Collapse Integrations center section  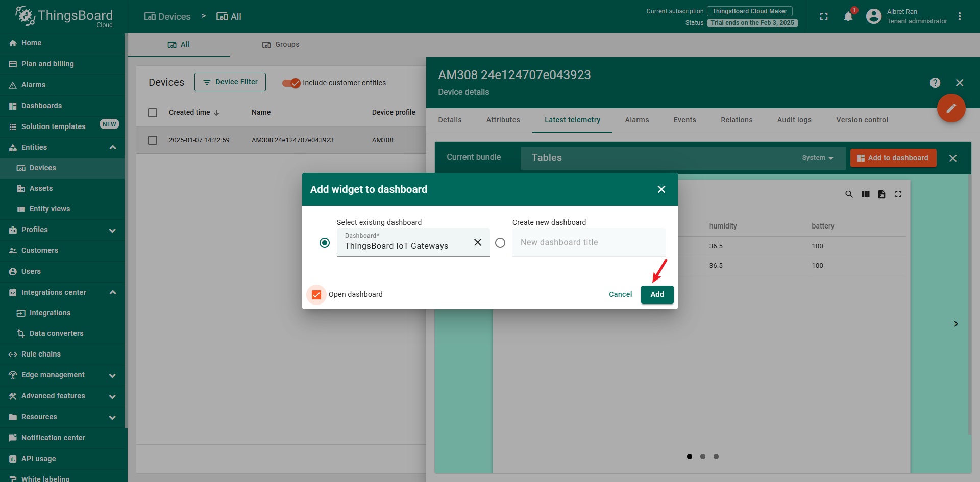pyautogui.click(x=113, y=292)
